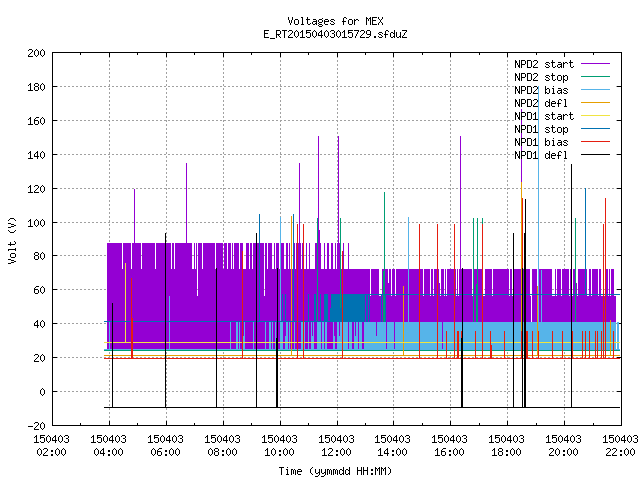Click the 'Volt (V)' y-axis label
Viewport: 640px width, 480px height.
pos(12,241)
